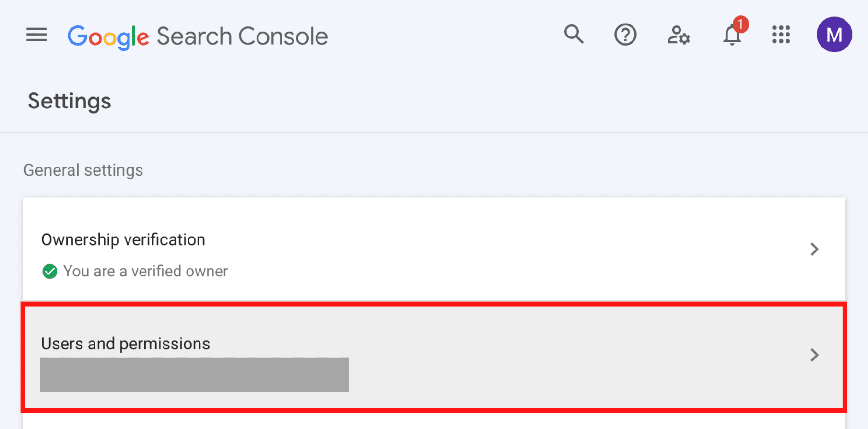
Task: Click the colorful Google logo
Action: pos(108,37)
